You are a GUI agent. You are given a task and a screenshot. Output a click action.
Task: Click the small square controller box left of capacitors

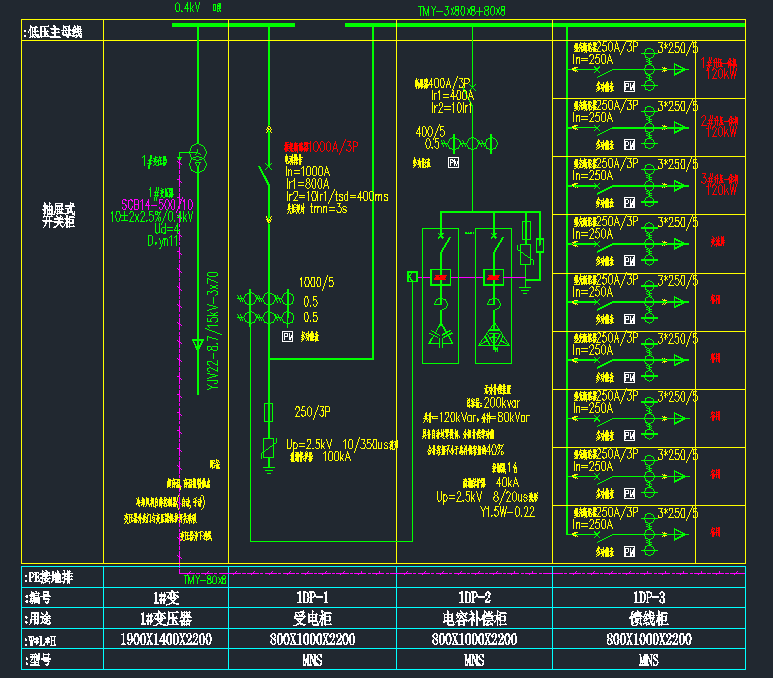(411, 276)
